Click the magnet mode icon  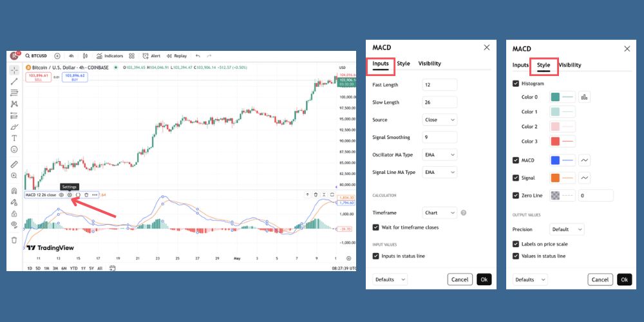point(14,191)
